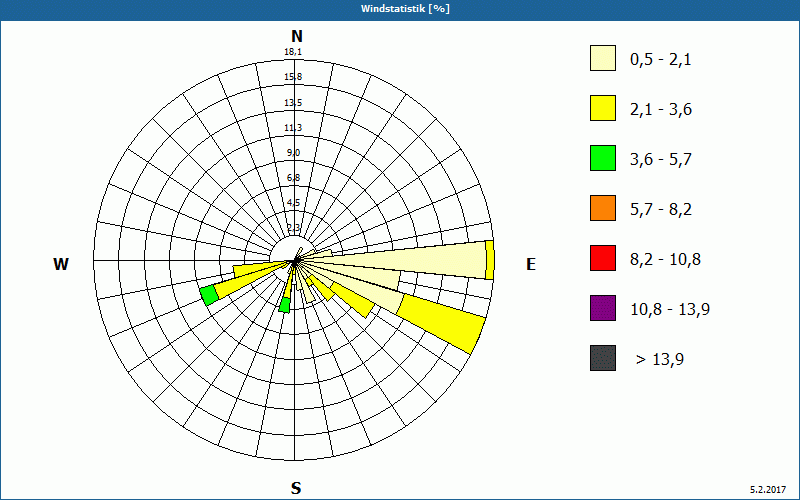Click the legend label '2,1 - 3,6'
The image size is (800, 500).
point(661,110)
